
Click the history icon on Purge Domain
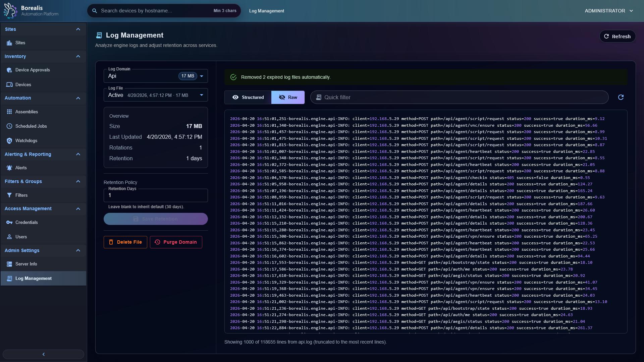point(157,242)
